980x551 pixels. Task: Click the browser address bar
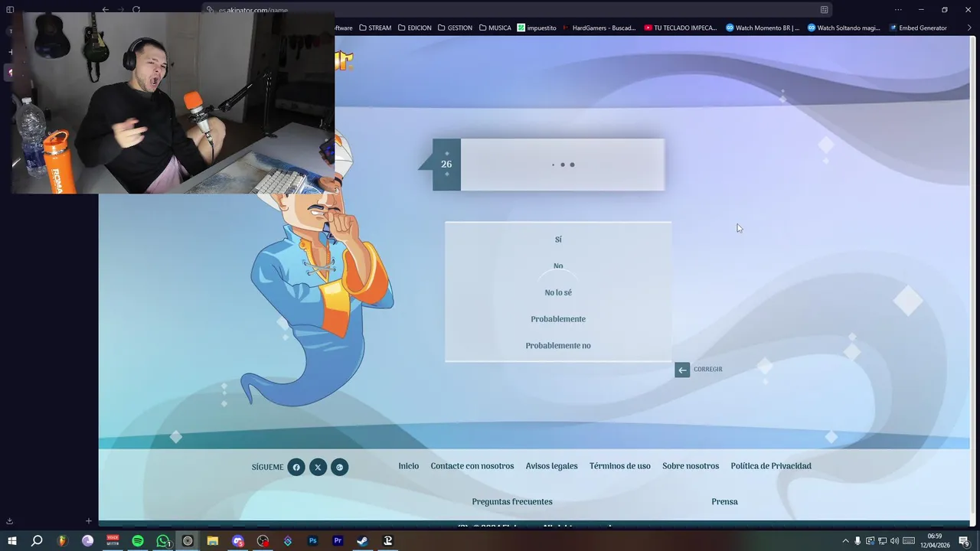point(517,10)
